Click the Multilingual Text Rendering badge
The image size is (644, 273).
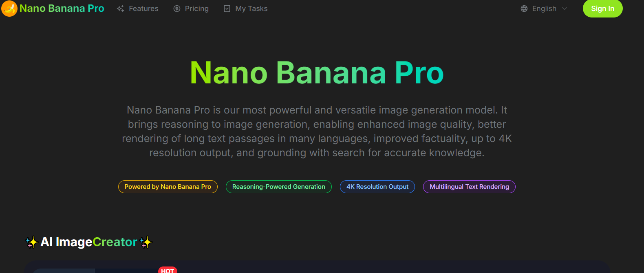(x=469, y=186)
